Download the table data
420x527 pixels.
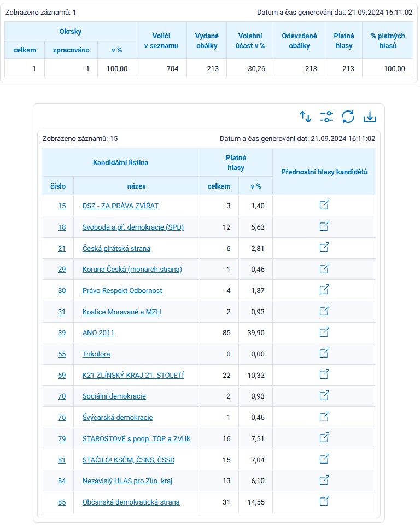click(370, 116)
